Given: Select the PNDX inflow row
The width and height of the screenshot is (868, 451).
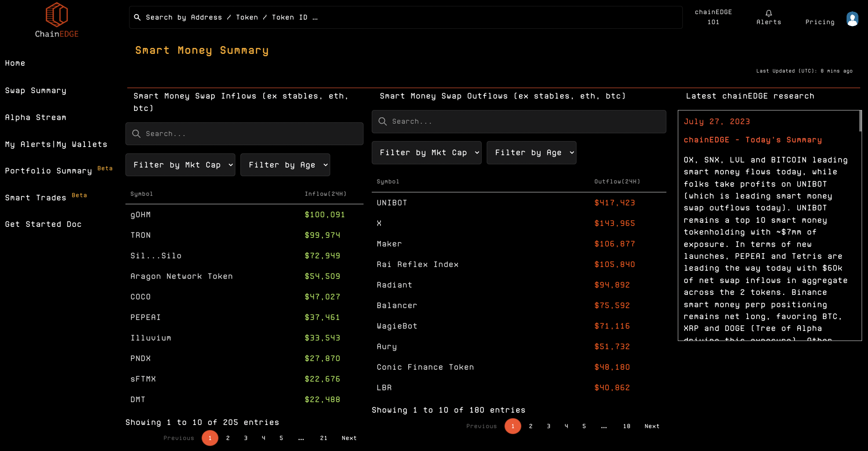Looking at the screenshot, I should pos(244,358).
